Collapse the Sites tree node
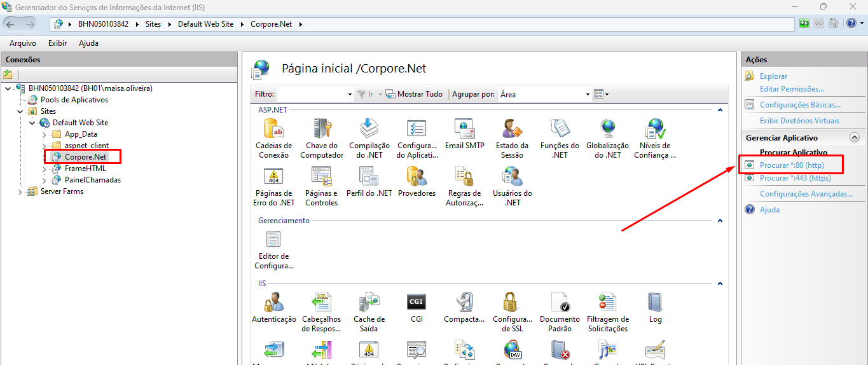868x365 pixels. pyautogui.click(x=20, y=111)
